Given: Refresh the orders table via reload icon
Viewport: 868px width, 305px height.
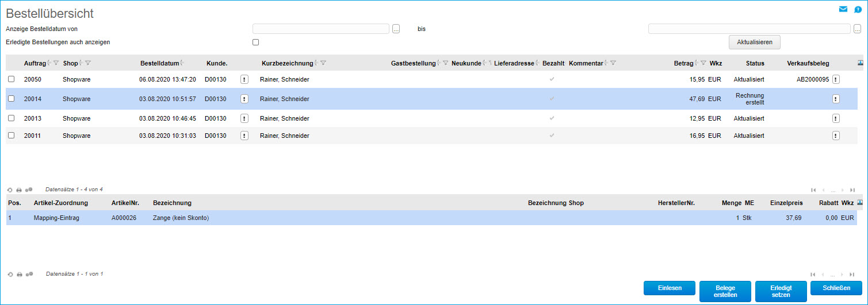Looking at the screenshot, I should 10,190.
